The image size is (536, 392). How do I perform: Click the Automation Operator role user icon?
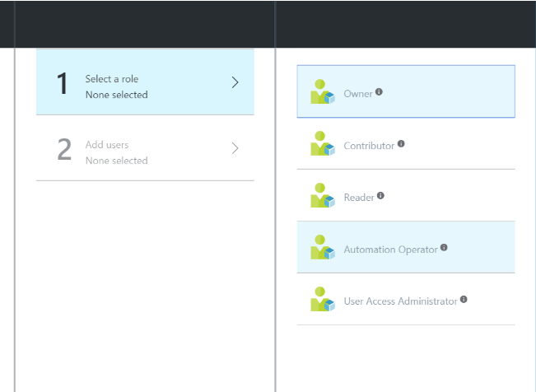(323, 247)
